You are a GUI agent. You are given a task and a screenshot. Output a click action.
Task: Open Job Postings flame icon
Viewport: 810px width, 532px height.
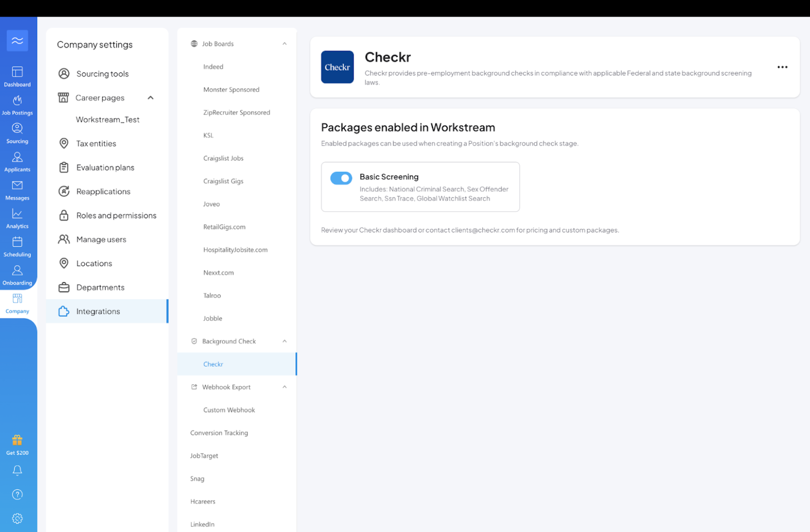17,100
